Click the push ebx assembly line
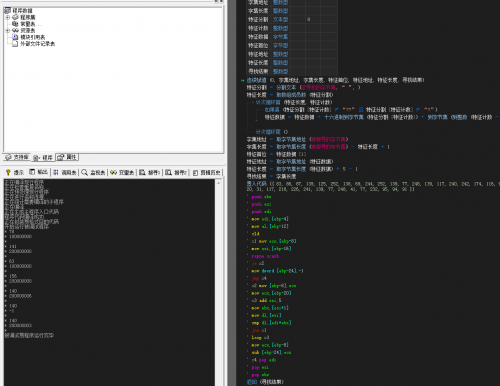The image size is (500, 386). click(x=261, y=197)
